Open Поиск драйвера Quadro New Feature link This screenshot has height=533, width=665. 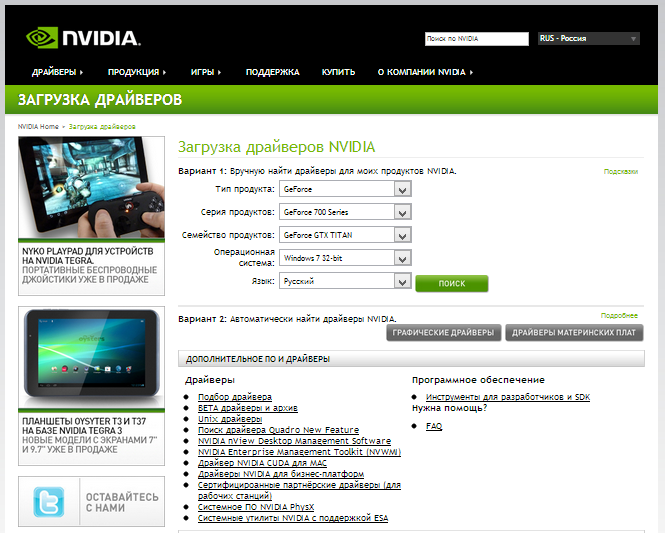point(278,430)
